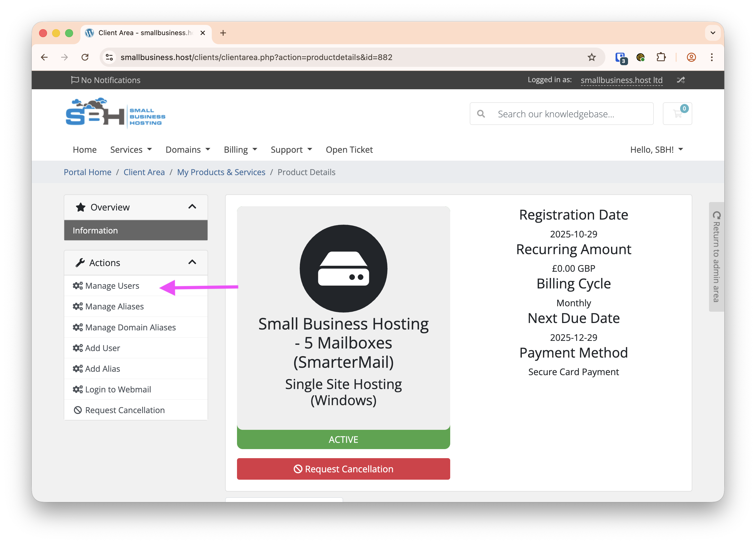Open the Services dropdown menu
This screenshot has height=544, width=756.
coord(131,150)
